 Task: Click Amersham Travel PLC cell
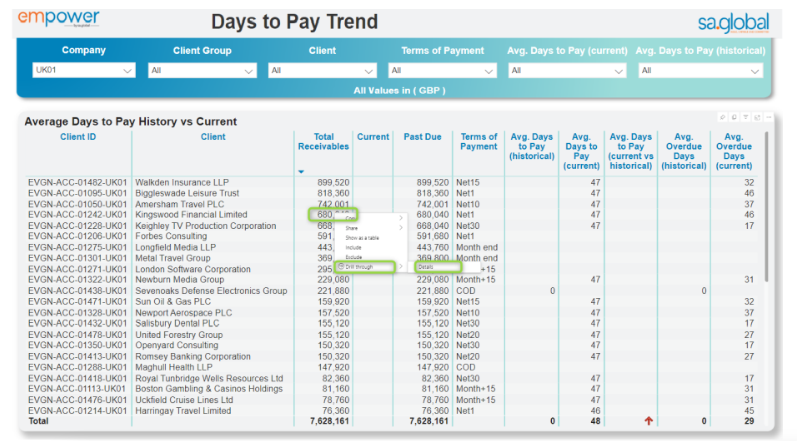(179, 204)
